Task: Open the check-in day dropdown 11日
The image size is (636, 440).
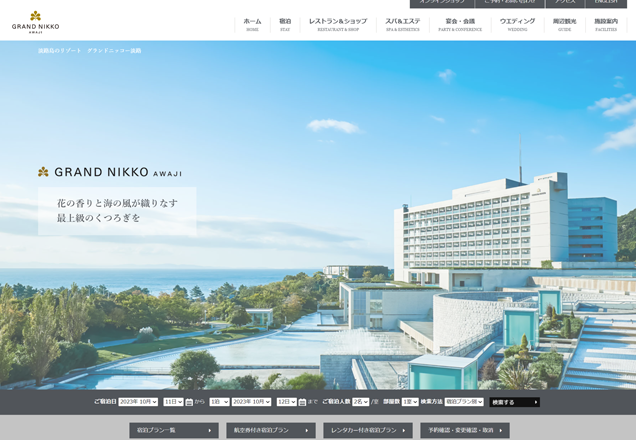Action: [x=173, y=402]
